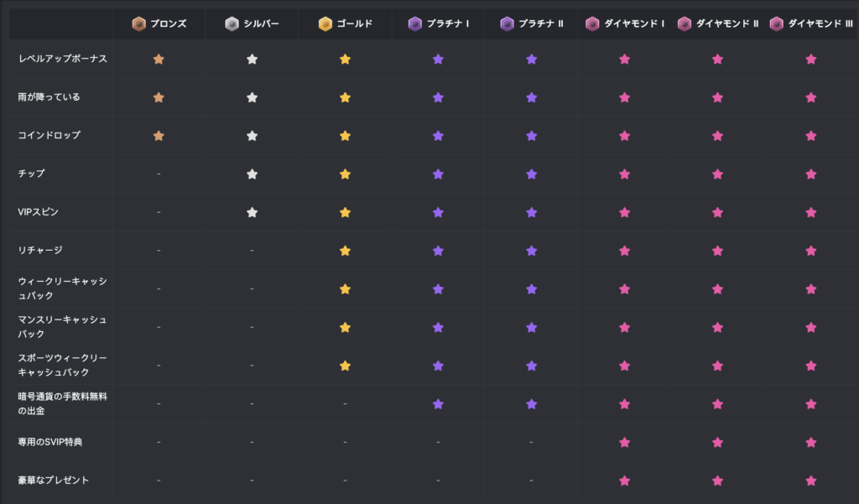This screenshot has width=859, height=504.
Task: Click silver star in VIPスピン row
Action: click(252, 212)
